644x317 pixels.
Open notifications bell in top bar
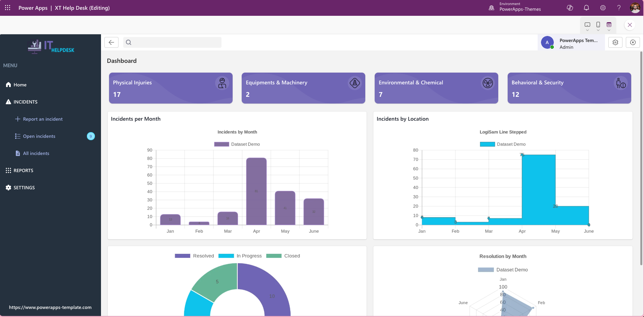(x=586, y=8)
